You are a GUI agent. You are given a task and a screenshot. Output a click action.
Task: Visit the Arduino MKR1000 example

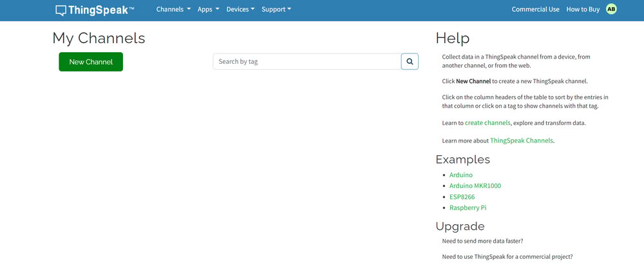(x=475, y=186)
